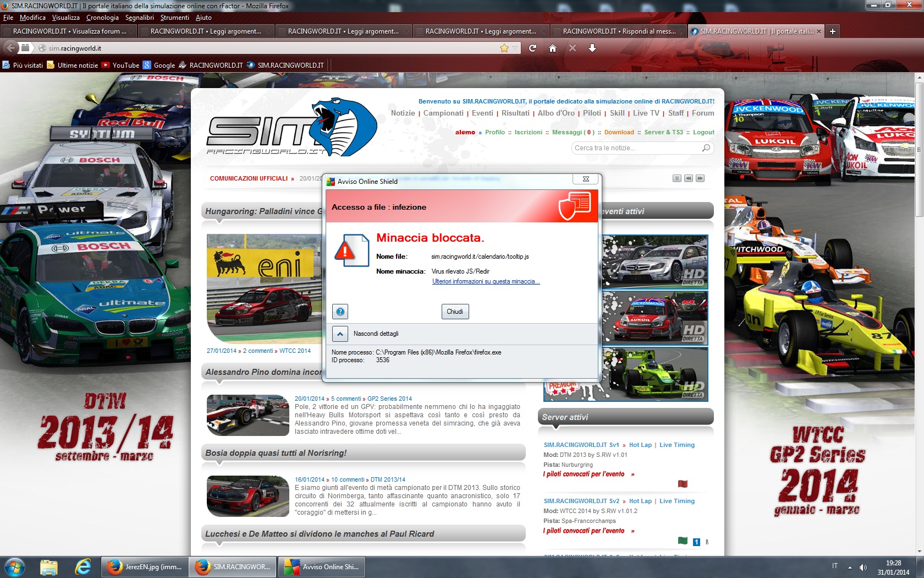Image resolution: width=924 pixels, height=578 pixels.
Task: Click Notizie in site navigation
Action: [x=403, y=113]
